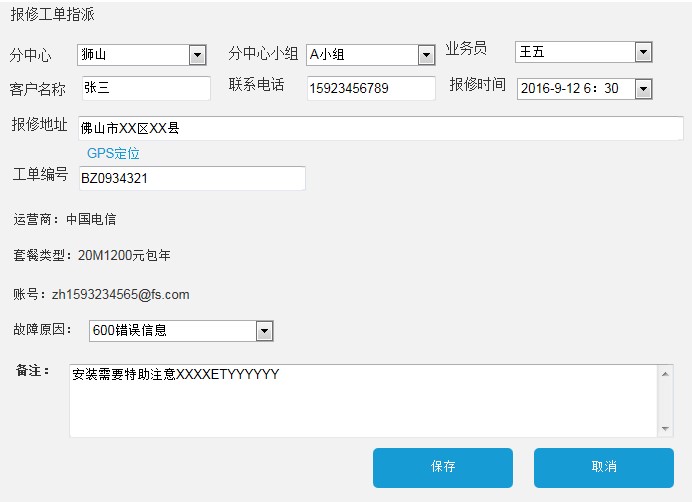692x502 pixels.
Task: Open the 业务员 dropdown showing 王五
Action: (x=583, y=52)
